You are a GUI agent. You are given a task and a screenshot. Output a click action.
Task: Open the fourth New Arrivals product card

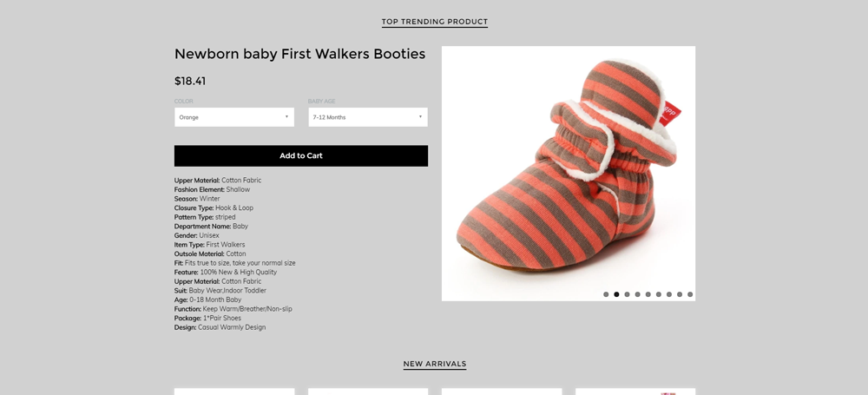pyautogui.click(x=635, y=391)
